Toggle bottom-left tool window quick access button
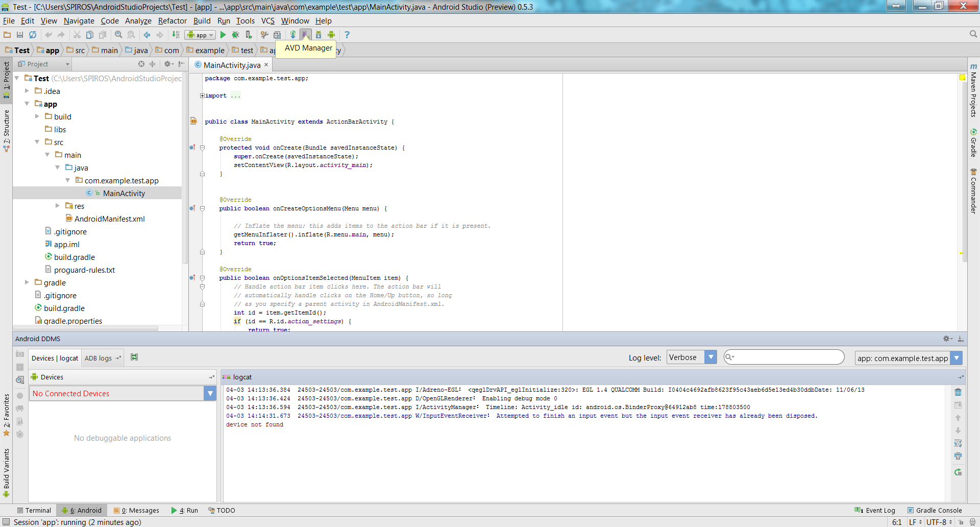 pyautogui.click(x=6, y=522)
